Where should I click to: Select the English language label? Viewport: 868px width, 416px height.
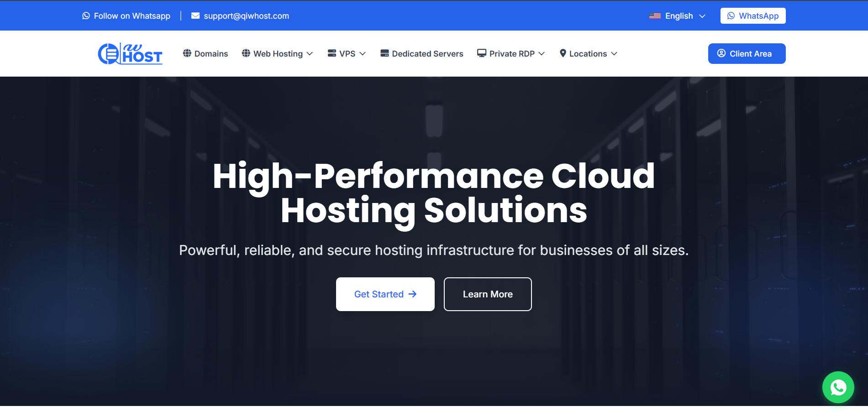point(679,16)
